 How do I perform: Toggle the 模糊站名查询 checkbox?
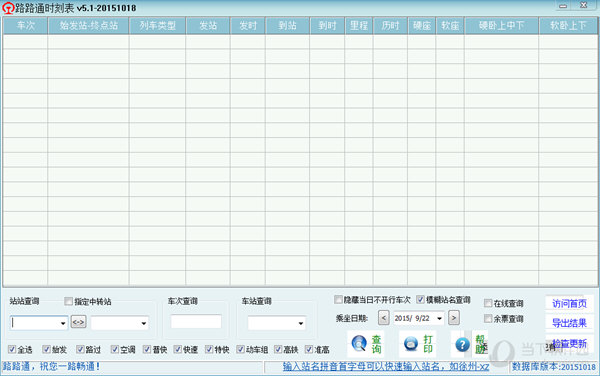pos(420,299)
